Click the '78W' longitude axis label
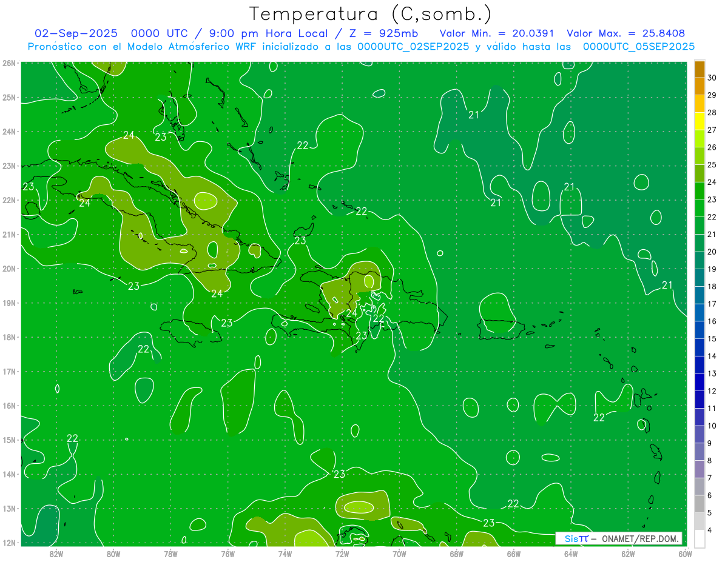 pyautogui.click(x=170, y=554)
